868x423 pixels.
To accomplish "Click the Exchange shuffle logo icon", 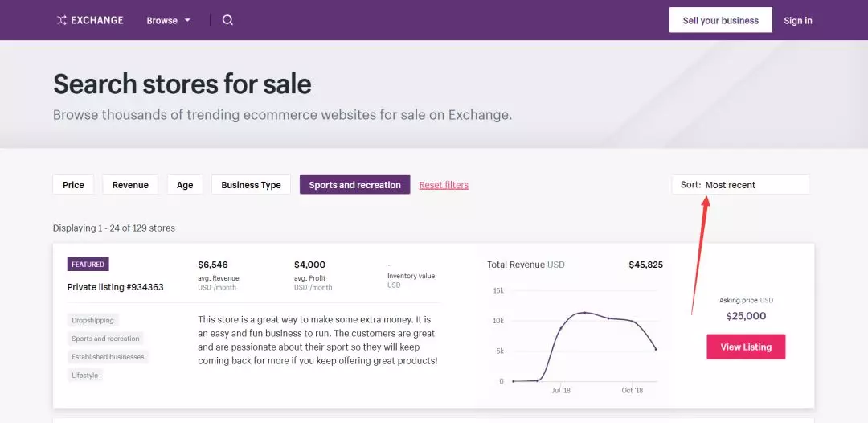I will coord(62,20).
